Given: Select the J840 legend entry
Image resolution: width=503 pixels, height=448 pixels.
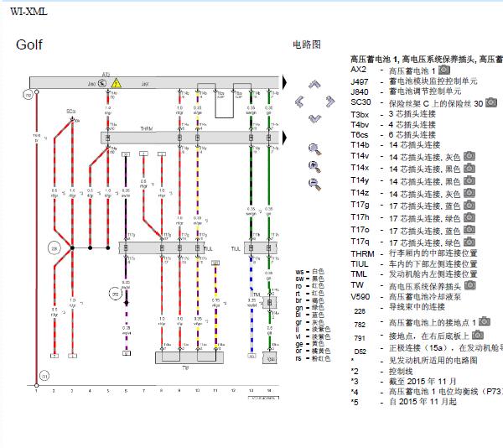Looking at the screenshot, I should [406, 91].
